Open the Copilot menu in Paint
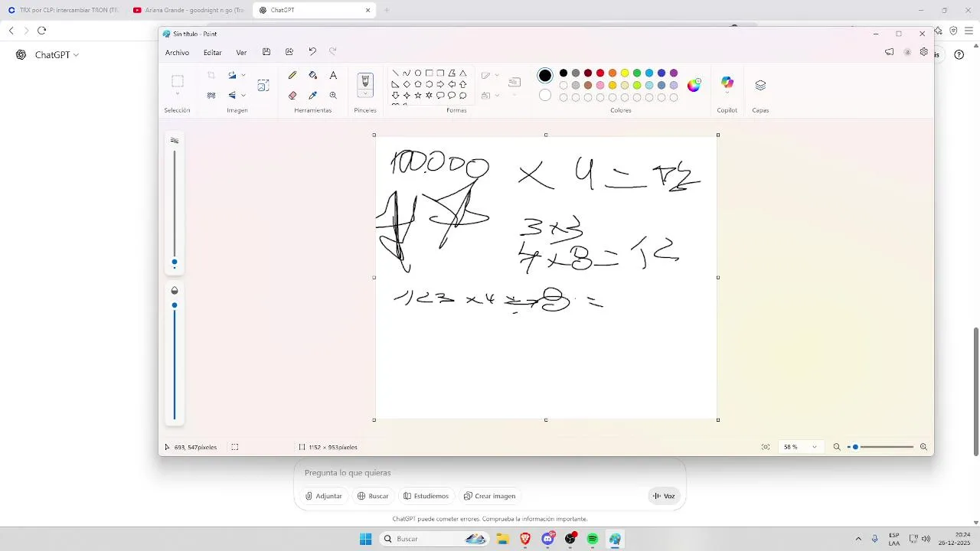 pos(727,83)
